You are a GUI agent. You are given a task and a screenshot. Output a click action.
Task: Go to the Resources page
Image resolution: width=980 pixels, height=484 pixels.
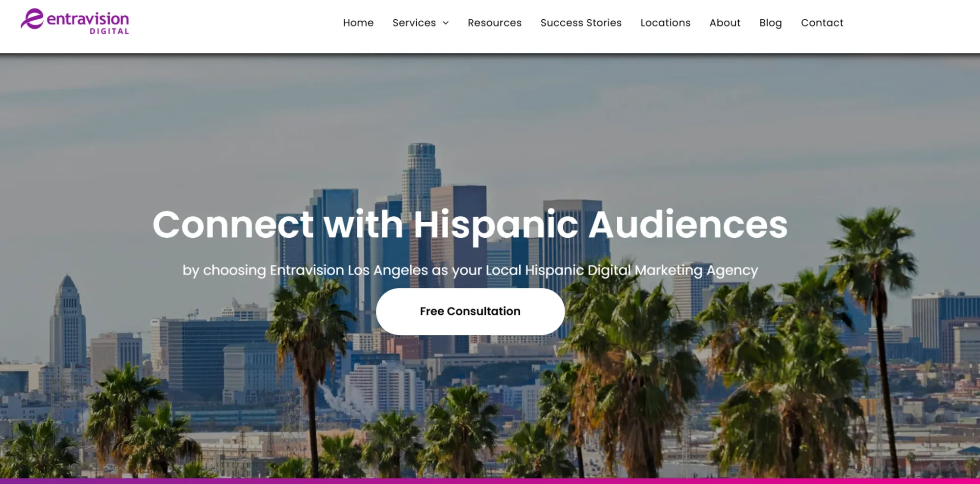click(x=495, y=23)
